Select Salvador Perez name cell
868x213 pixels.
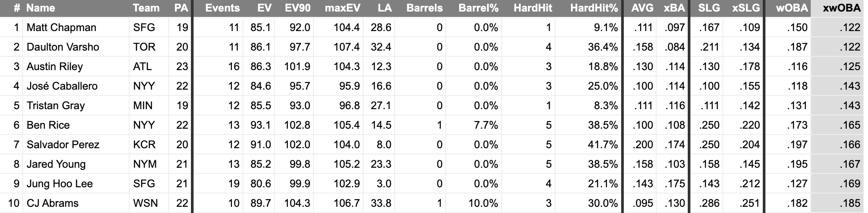click(63, 145)
